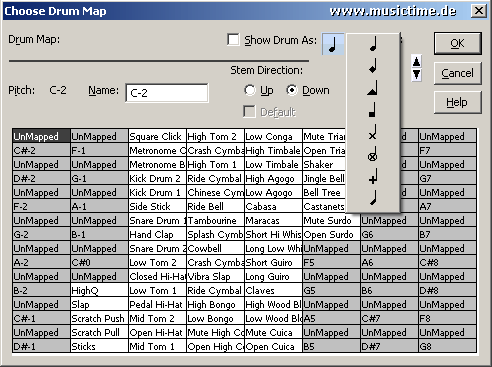This screenshot has width=492, height=367.
Task: Open the Show Drum As notehead dropdown
Action: pos(333,44)
